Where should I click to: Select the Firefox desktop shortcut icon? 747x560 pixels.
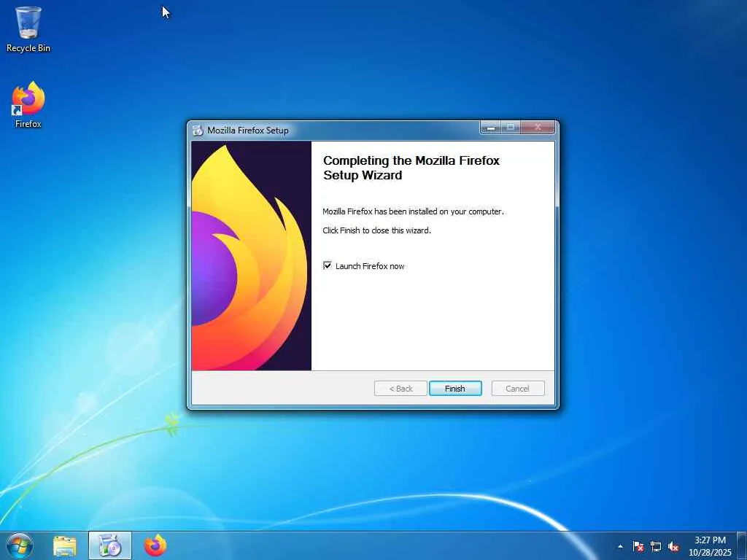click(28, 105)
